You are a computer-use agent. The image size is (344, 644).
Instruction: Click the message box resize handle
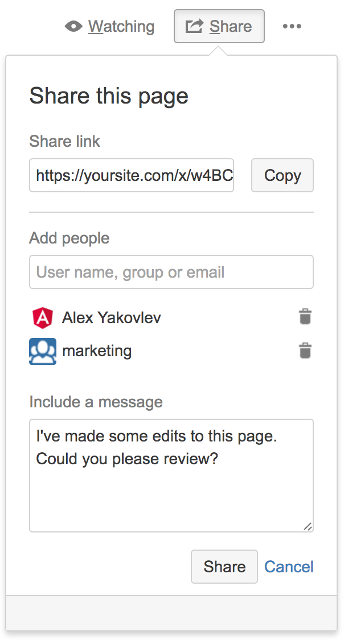pos(308,527)
